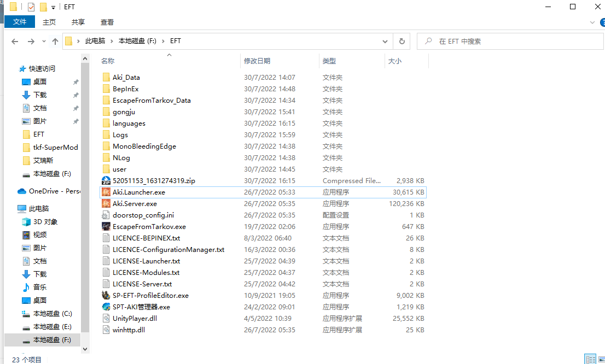Click 本地磁盘 (F:) in address breadcrumb
The height and width of the screenshot is (364, 605).
pos(137,41)
